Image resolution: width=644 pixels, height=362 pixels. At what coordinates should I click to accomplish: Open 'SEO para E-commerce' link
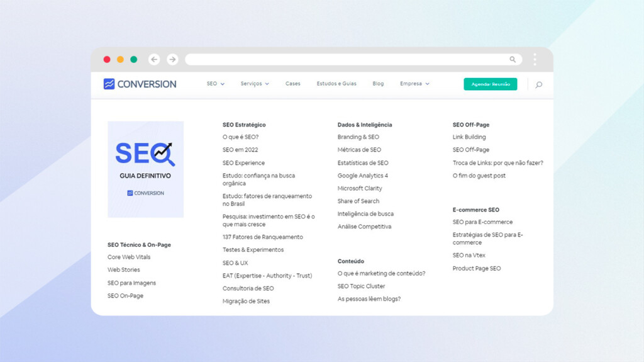(x=482, y=222)
